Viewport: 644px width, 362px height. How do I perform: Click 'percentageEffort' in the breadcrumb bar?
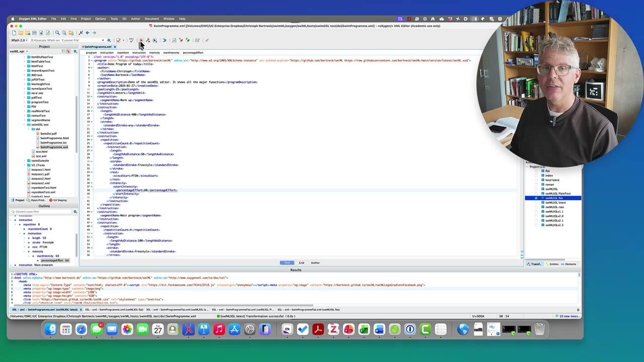click(x=193, y=53)
